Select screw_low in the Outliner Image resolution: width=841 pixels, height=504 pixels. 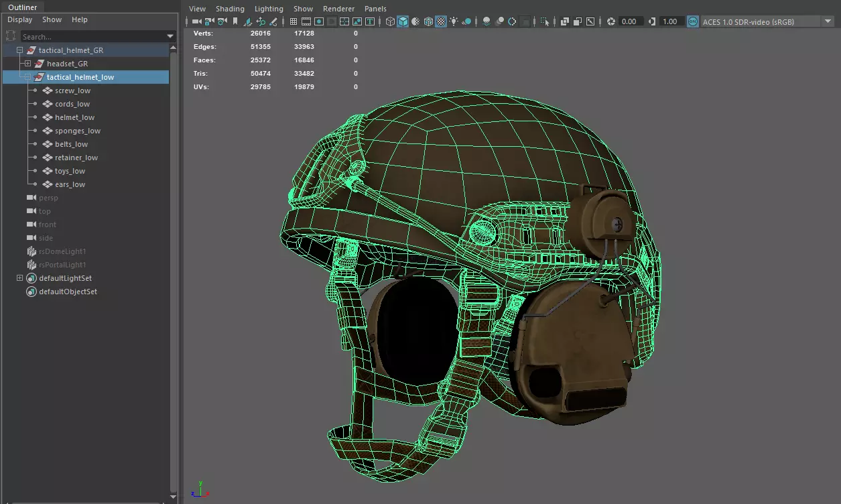[72, 90]
